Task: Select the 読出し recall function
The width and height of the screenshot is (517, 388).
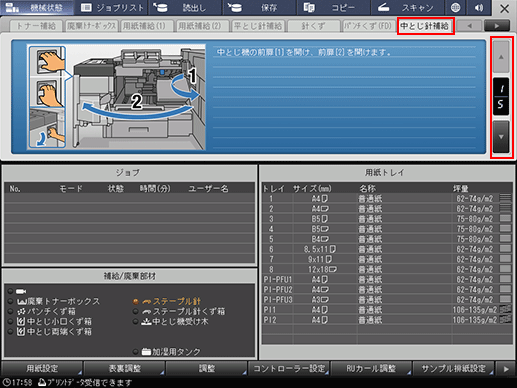Action: click(185, 8)
